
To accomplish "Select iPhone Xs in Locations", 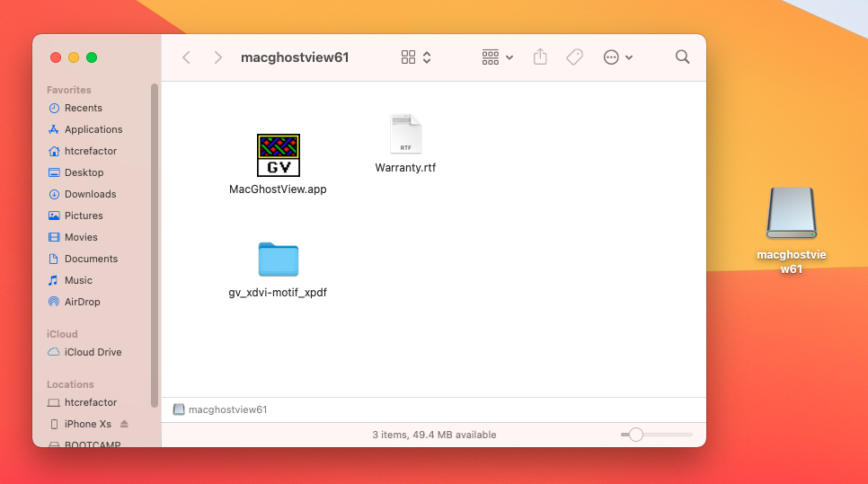I will click(87, 424).
